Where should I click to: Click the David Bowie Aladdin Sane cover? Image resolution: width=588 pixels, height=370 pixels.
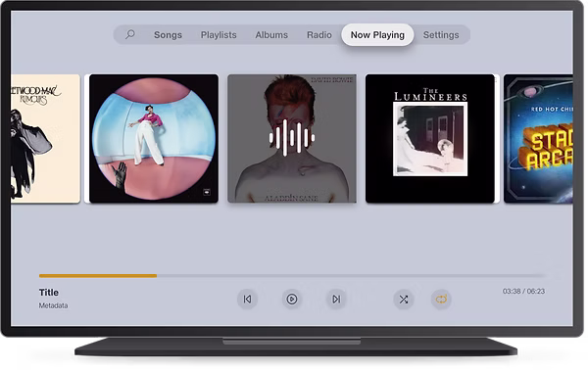coord(292,139)
